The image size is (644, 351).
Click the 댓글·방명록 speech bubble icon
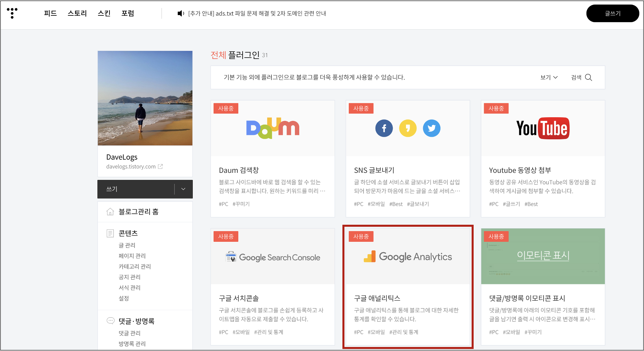110,321
